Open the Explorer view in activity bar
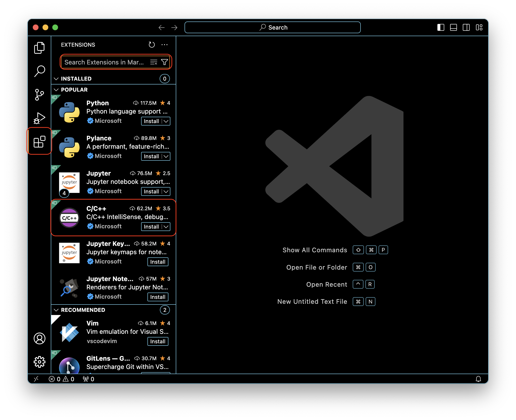 click(39, 48)
